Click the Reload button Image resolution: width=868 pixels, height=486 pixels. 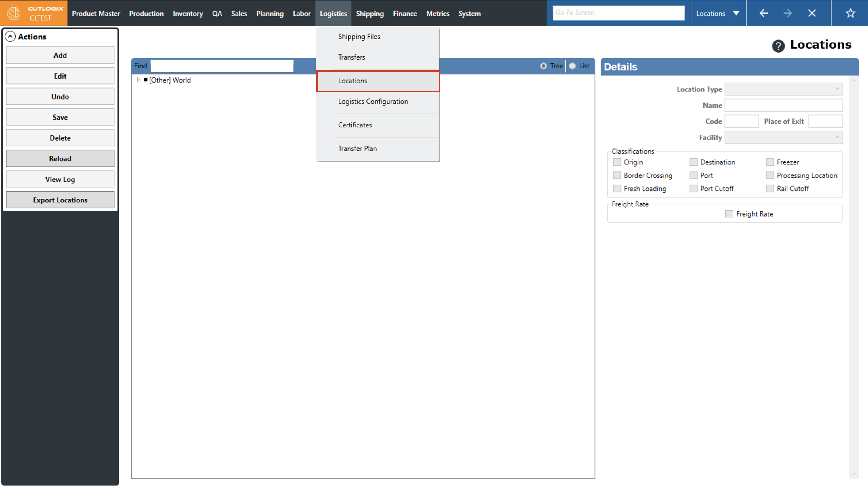coord(60,158)
